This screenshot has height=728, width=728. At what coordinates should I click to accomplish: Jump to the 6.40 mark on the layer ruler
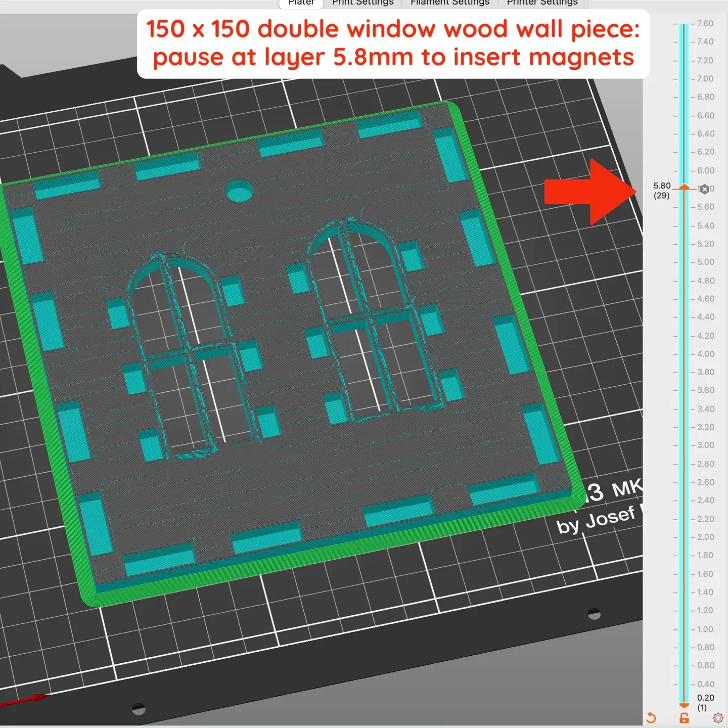click(x=705, y=133)
